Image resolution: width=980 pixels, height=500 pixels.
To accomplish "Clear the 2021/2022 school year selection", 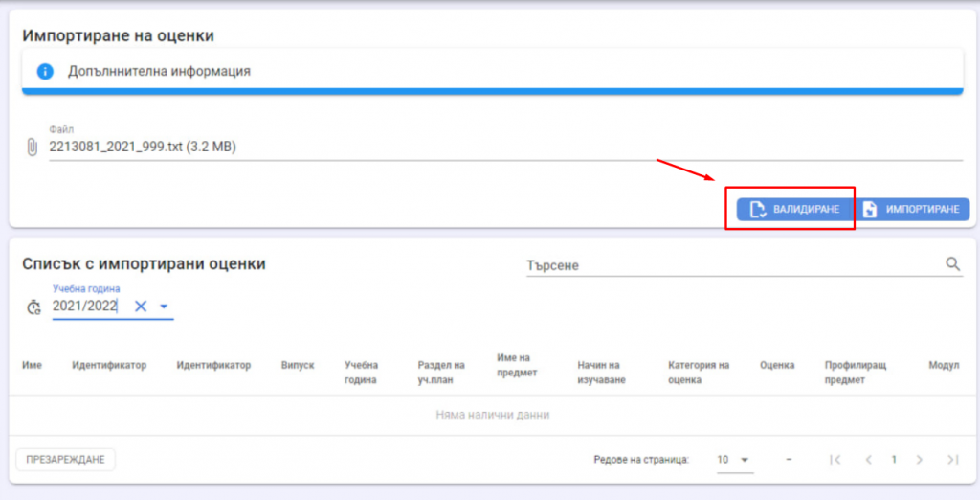I will (141, 307).
